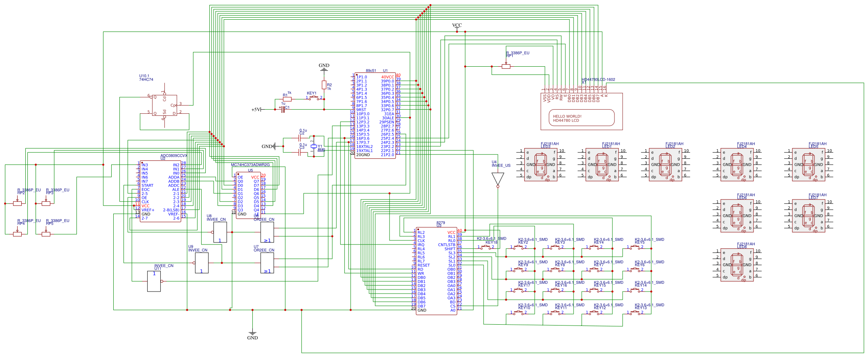Click potentiometer RP5
This screenshot has height=357, width=868.
click(x=46, y=234)
